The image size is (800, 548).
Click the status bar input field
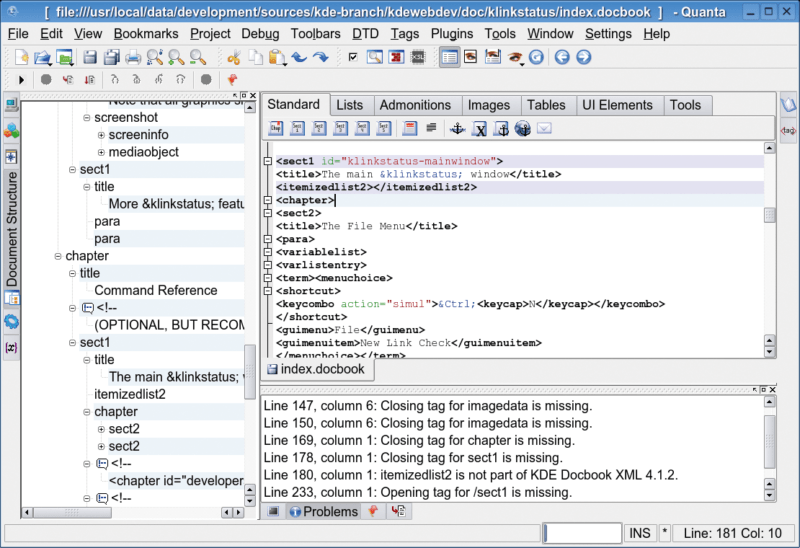tap(580, 533)
